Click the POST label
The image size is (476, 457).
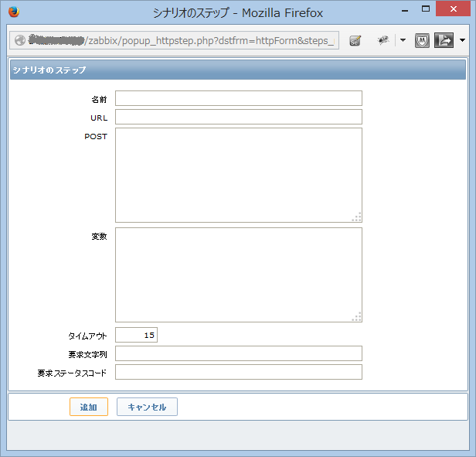click(x=96, y=136)
